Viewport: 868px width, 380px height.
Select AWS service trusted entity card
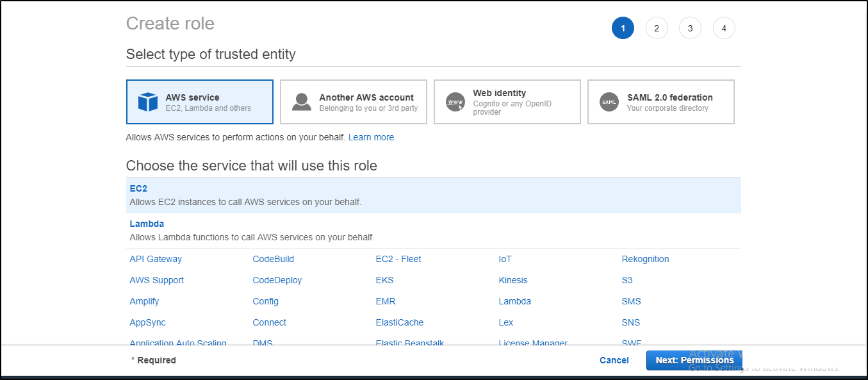click(x=200, y=102)
